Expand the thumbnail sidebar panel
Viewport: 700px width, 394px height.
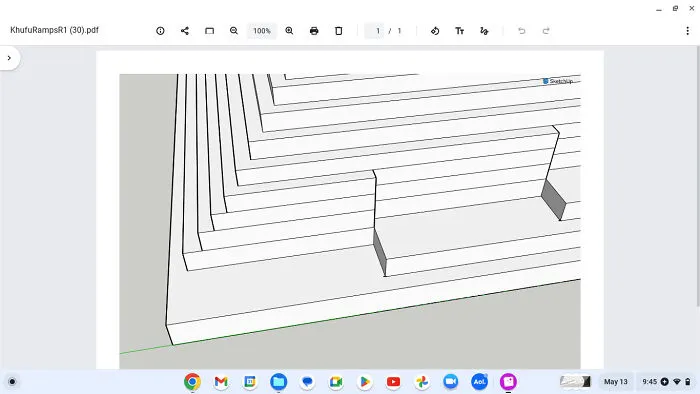click(x=9, y=58)
